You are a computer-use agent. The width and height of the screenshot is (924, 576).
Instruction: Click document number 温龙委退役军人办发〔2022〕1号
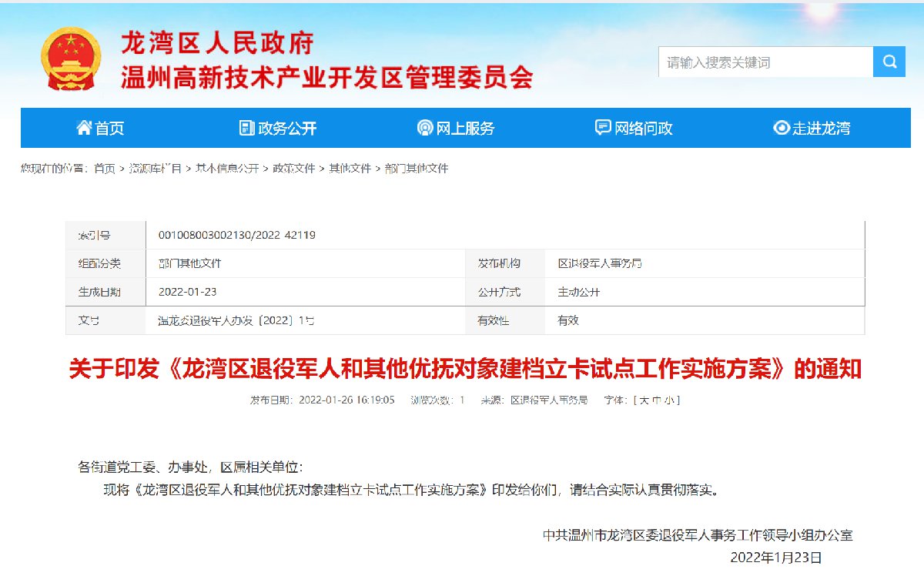coord(238,320)
